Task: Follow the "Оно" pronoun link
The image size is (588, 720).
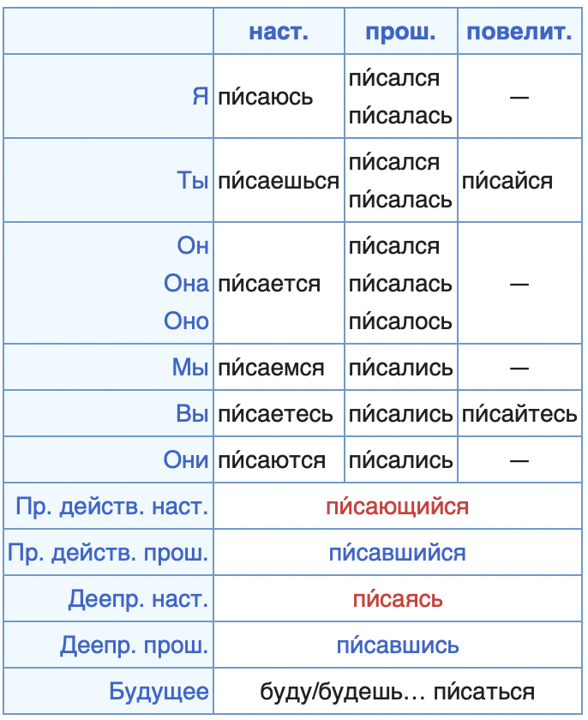Action: (x=187, y=321)
